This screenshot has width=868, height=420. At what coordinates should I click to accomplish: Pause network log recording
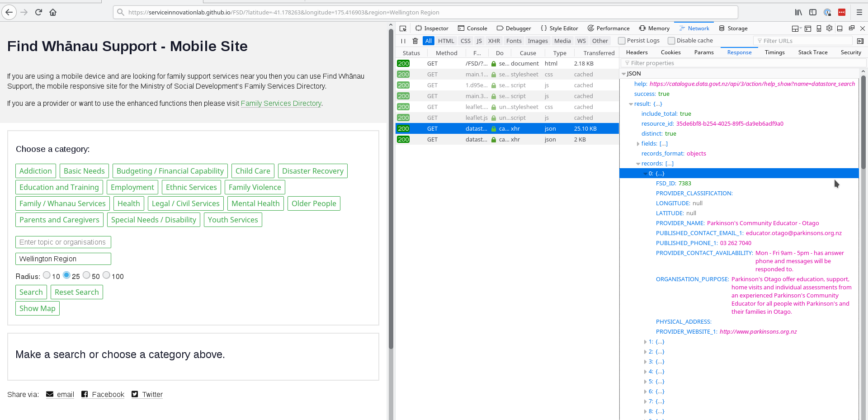tap(403, 41)
